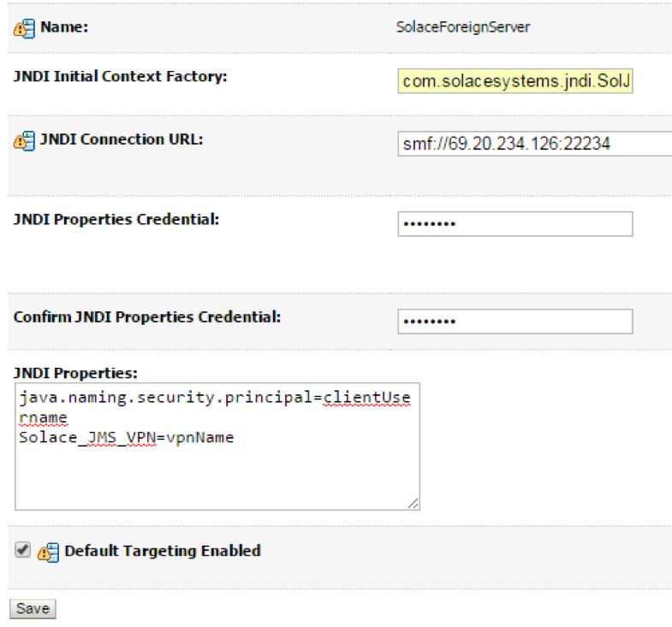Focus the JNDI Initial Context Factory field

click(x=514, y=81)
